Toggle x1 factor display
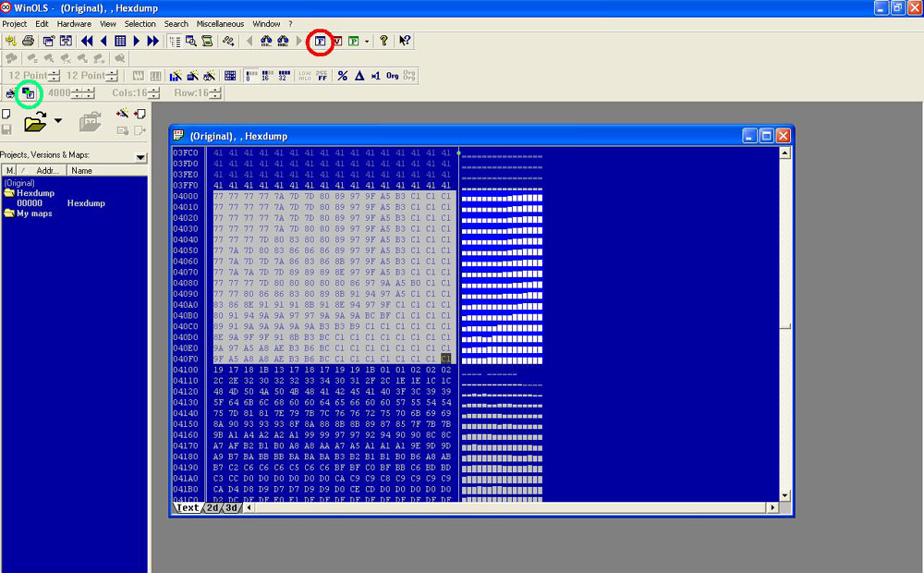 (x=375, y=76)
